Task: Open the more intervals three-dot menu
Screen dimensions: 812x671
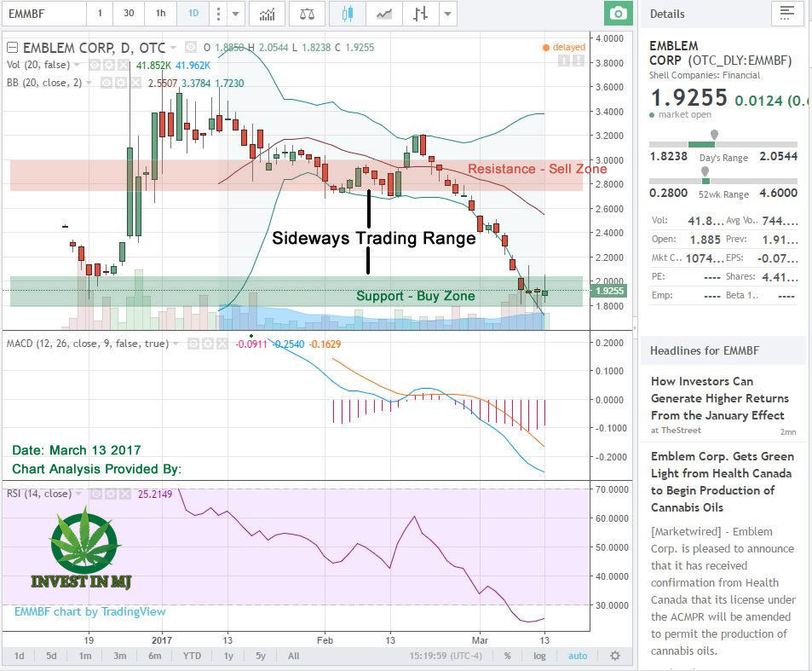Action: tap(218, 14)
